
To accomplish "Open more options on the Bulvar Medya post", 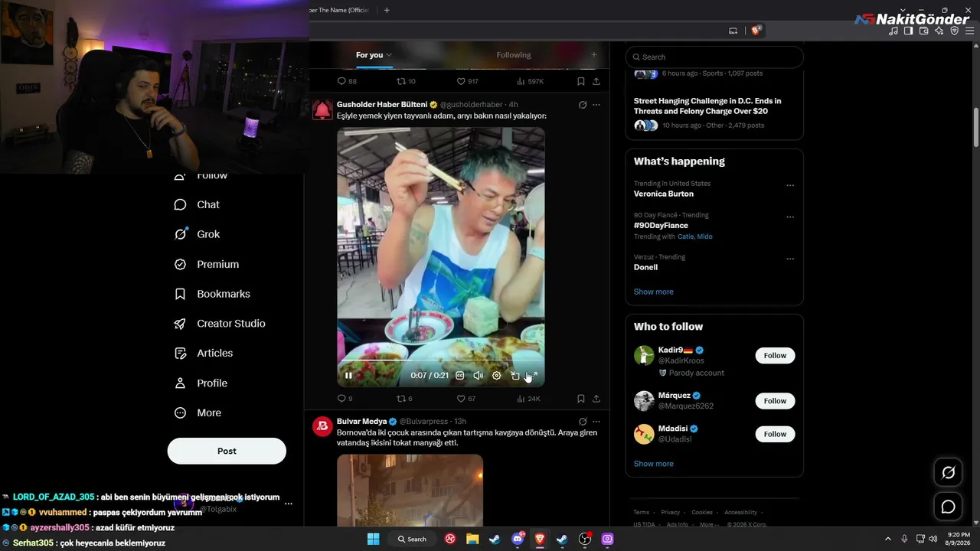I will tap(596, 422).
